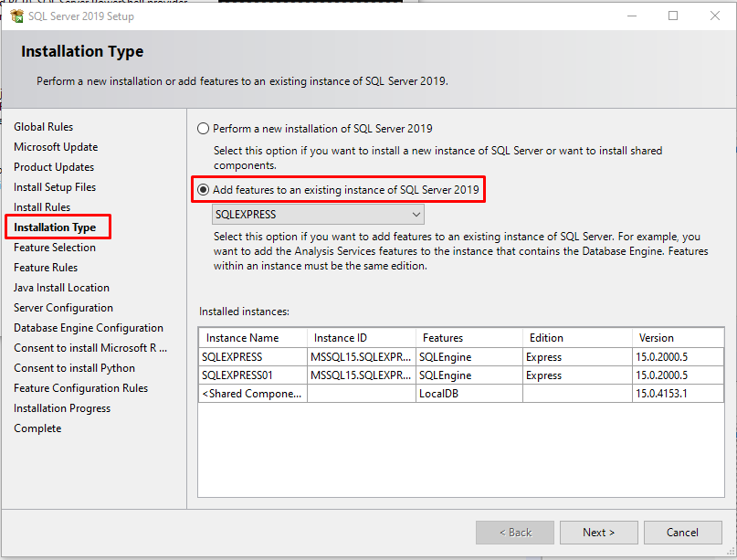Click version 15.0.2000.5 in SQLEXPRESS row
Image resolution: width=737 pixels, height=560 pixels.
coord(678,357)
